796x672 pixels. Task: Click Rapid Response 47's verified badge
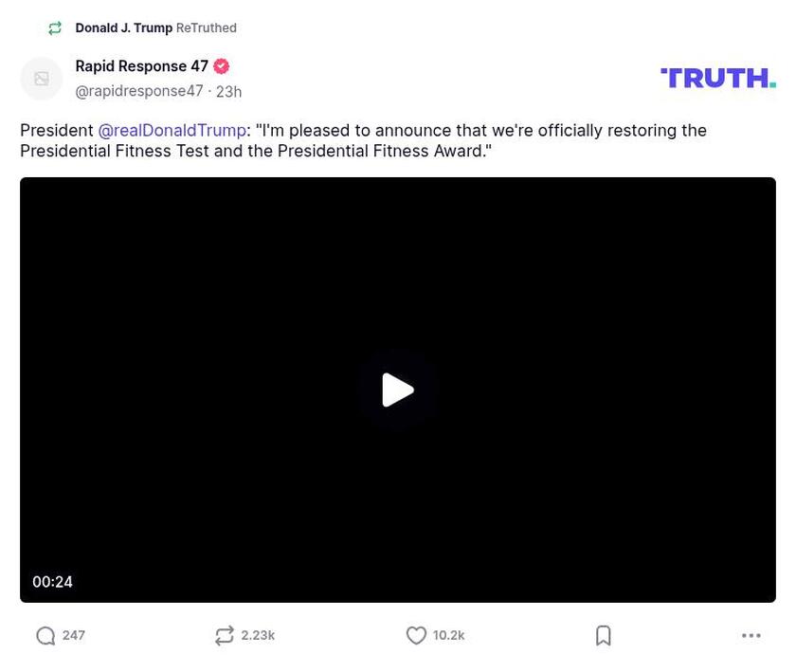click(x=221, y=66)
